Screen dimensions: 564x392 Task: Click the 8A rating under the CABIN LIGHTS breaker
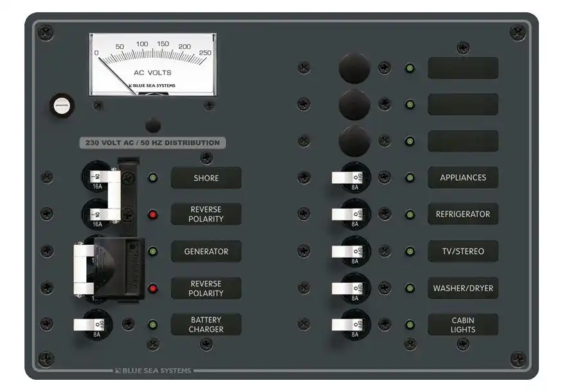click(355, 335)
